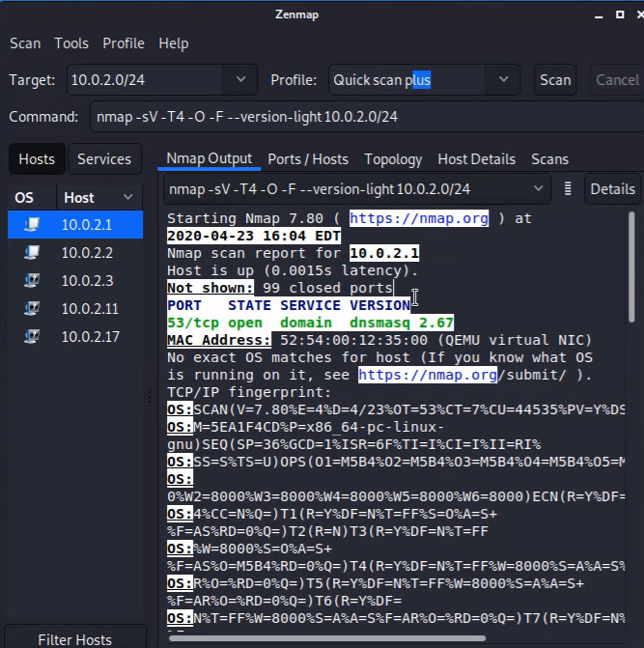Viewport: 644px width, 648px height.
Task: Expand the Profile dropdown arrow
Action: pos(503,79)
